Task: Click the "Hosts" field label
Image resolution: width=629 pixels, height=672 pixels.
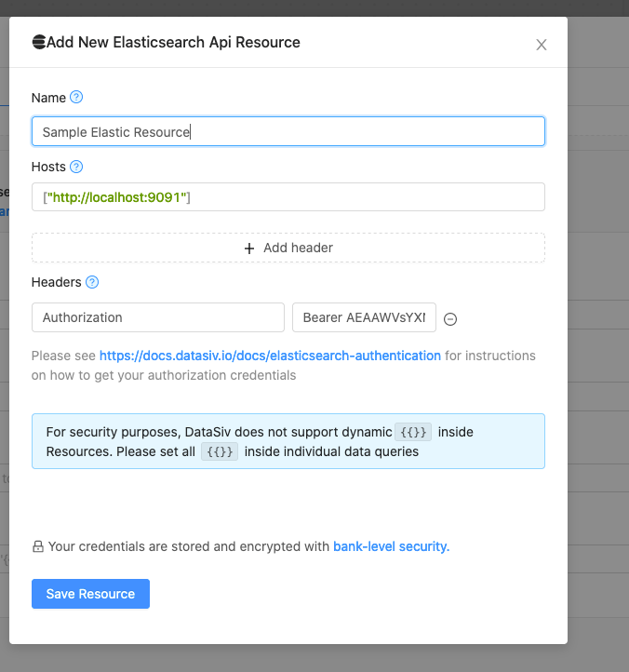Action: pos(48,167)
